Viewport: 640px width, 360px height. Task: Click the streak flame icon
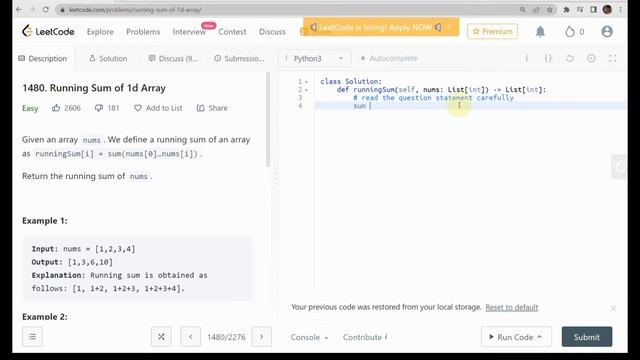570,31
